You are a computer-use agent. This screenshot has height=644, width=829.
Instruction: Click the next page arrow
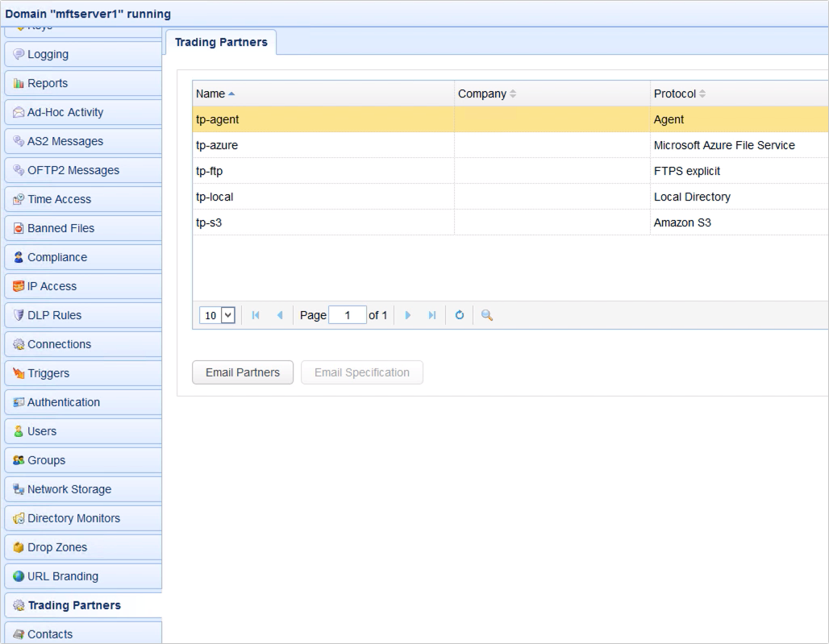pyautogui.click(x=408, y=315)
